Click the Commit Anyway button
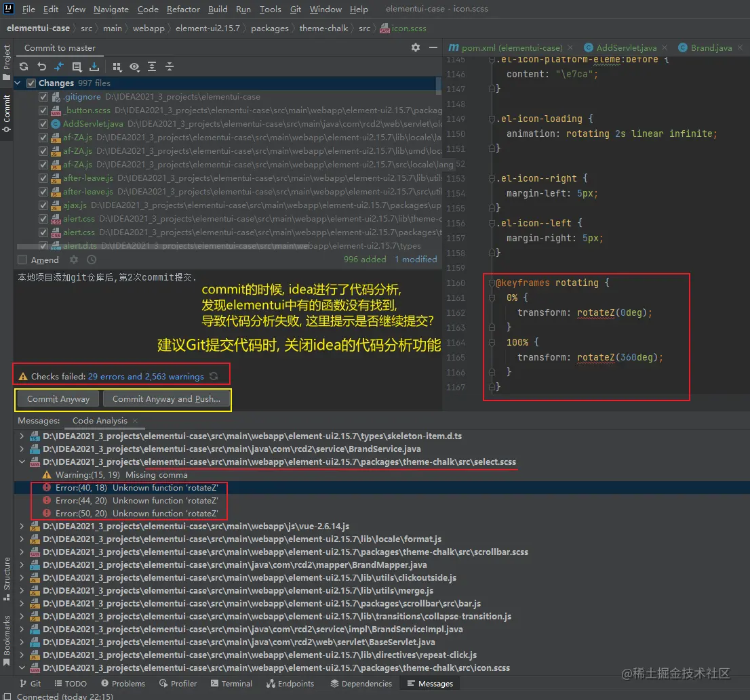 point(58,399)
